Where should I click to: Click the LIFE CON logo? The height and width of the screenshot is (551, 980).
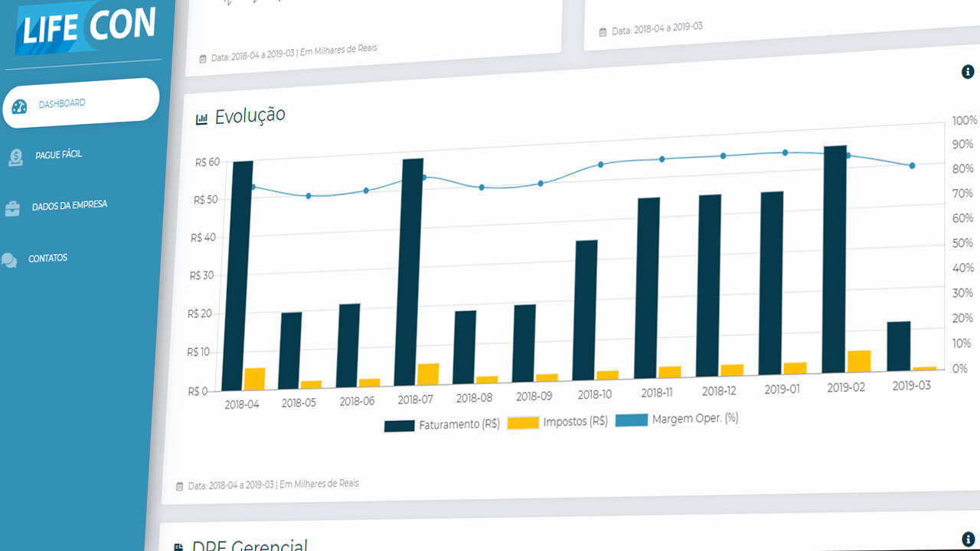click(x=88, y=27)
